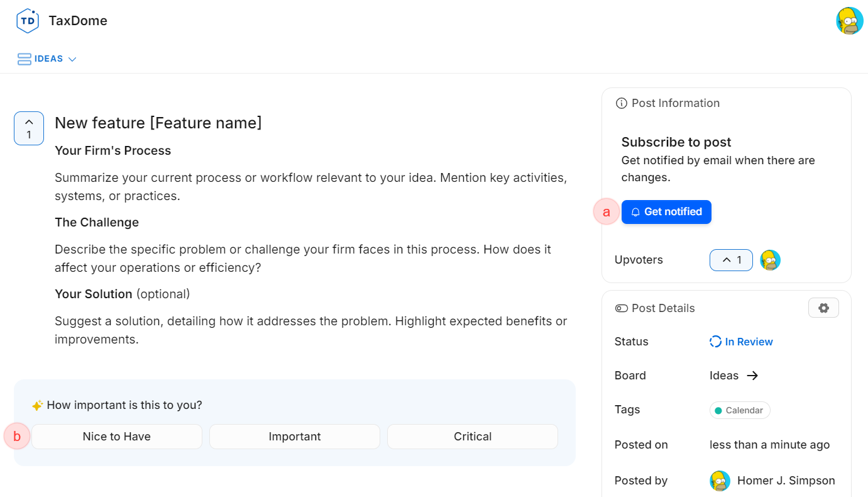Click the Get notified button
The image size is (868, 497).
[x=666, y=212]
